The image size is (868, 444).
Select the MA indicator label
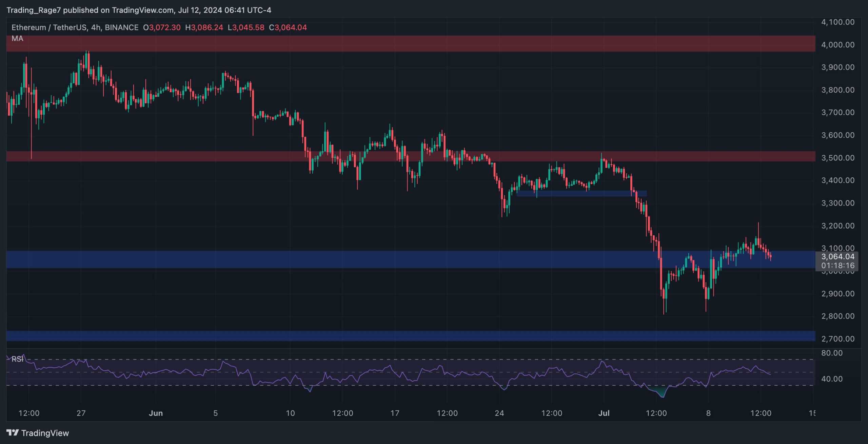pyautogui.click(x=17, y=39)
